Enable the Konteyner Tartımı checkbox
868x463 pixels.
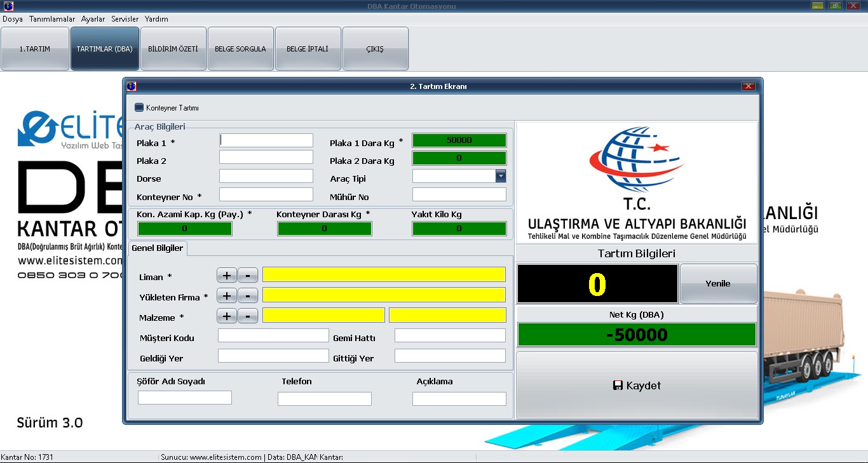point(139,108)
